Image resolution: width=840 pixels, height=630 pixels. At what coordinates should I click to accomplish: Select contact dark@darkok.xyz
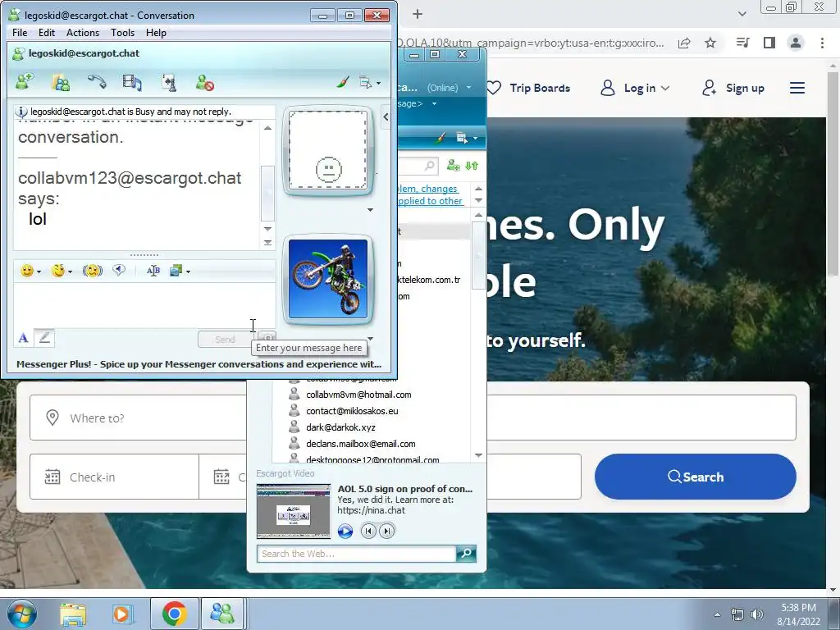340,427
